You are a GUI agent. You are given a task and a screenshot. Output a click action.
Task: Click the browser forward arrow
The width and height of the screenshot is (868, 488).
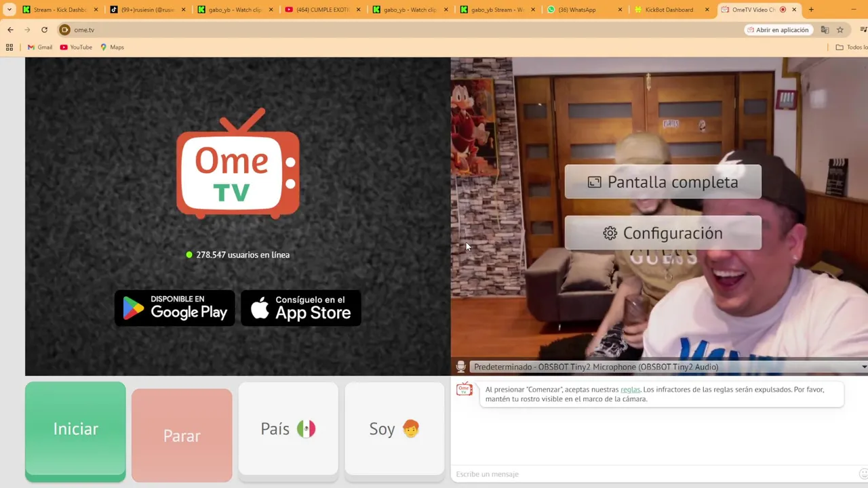coord(27,30)
